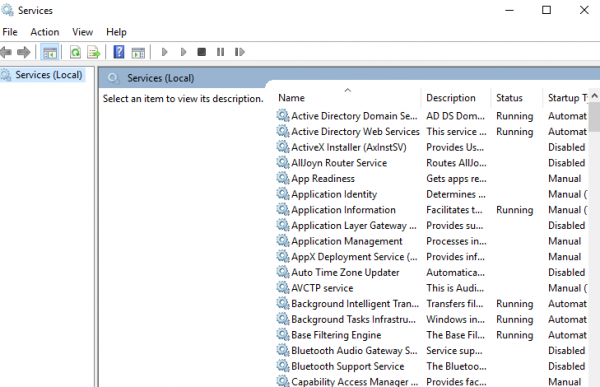Click the Pause Service toolbar icon
The image size is (600, 387).
tap(220, 52)
